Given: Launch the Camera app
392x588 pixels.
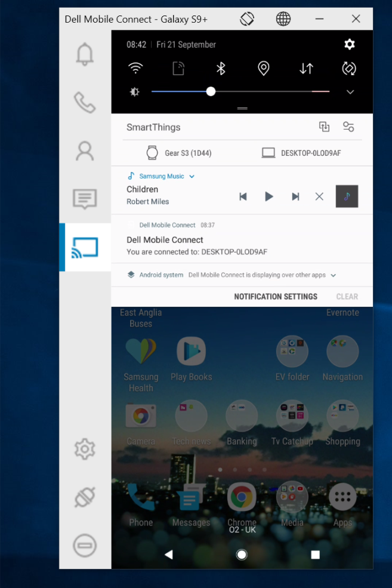Looking at the screenshot, I should (x=141, y=416).
